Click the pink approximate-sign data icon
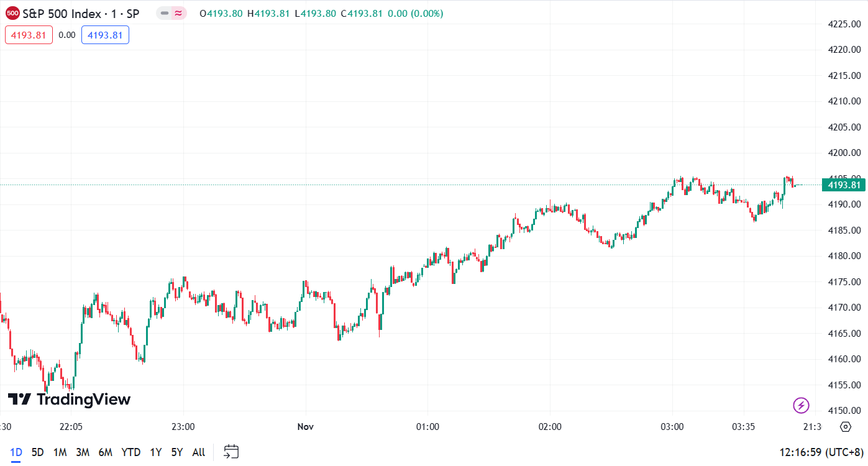 (x=179, y=13)
